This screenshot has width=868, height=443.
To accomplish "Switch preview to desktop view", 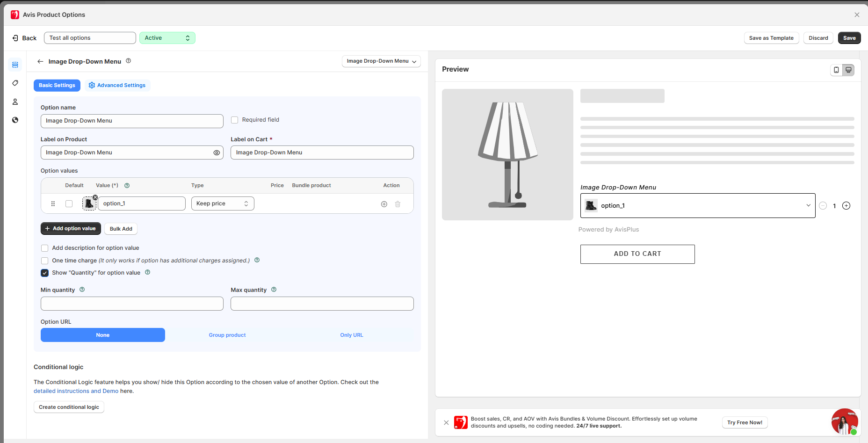I will point(848,70).
